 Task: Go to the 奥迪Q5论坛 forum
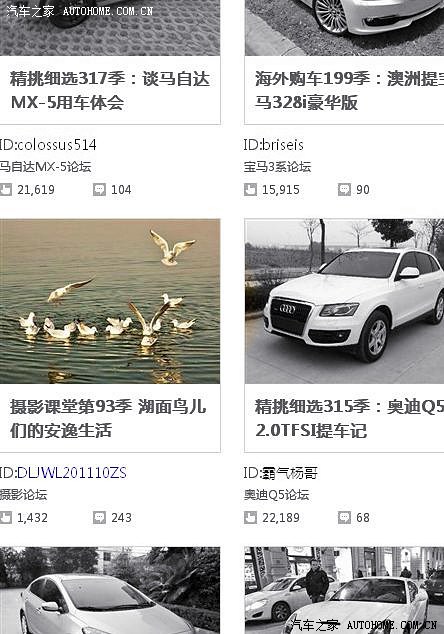click(x=277, y=495)
